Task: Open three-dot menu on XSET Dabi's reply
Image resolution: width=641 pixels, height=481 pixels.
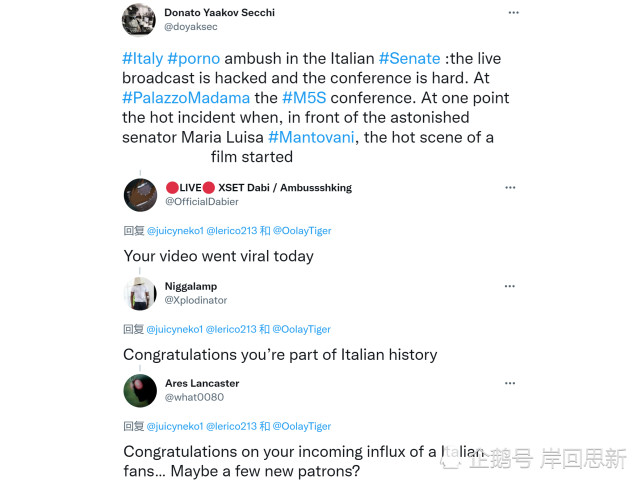Action: coord(509,188)
